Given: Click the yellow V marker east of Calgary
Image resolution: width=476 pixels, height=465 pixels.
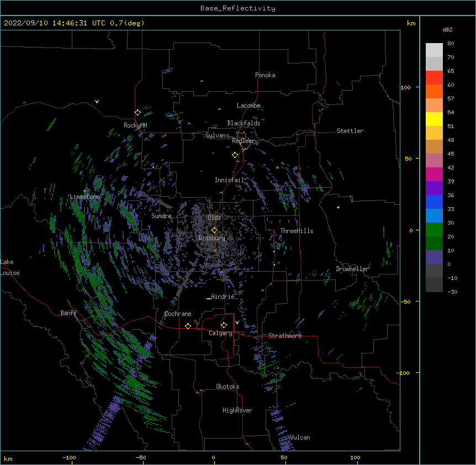Looking at the screenshot, I should pos(237,323).
